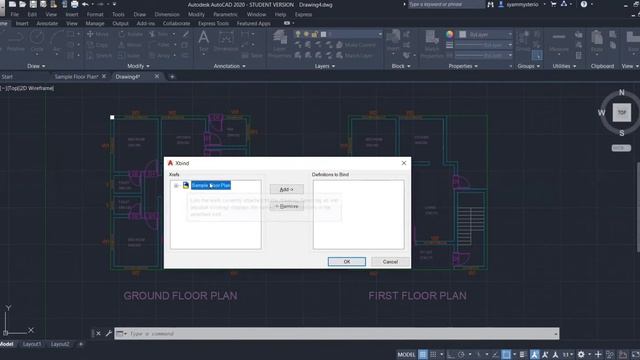Click the Paste icon in Clipboard panel
Viewport: 640px width, 360px height.
tap(597, 41)
